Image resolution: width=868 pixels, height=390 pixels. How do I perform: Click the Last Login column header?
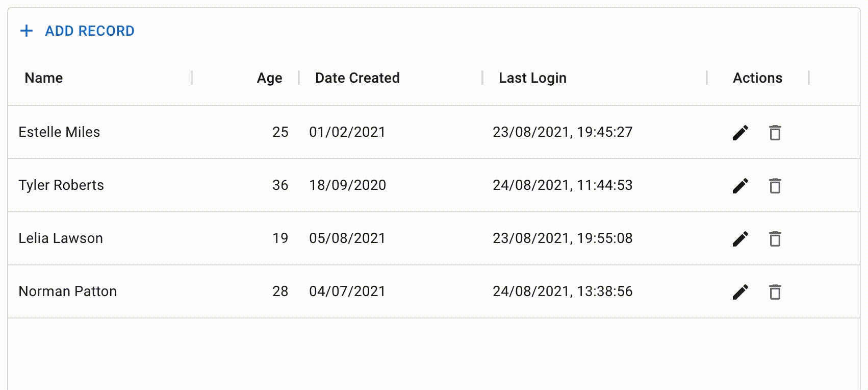pos(532,78)
